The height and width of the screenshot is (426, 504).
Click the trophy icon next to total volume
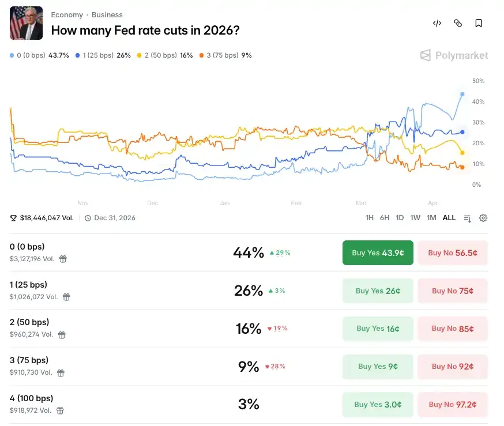[x=13, y=218]
